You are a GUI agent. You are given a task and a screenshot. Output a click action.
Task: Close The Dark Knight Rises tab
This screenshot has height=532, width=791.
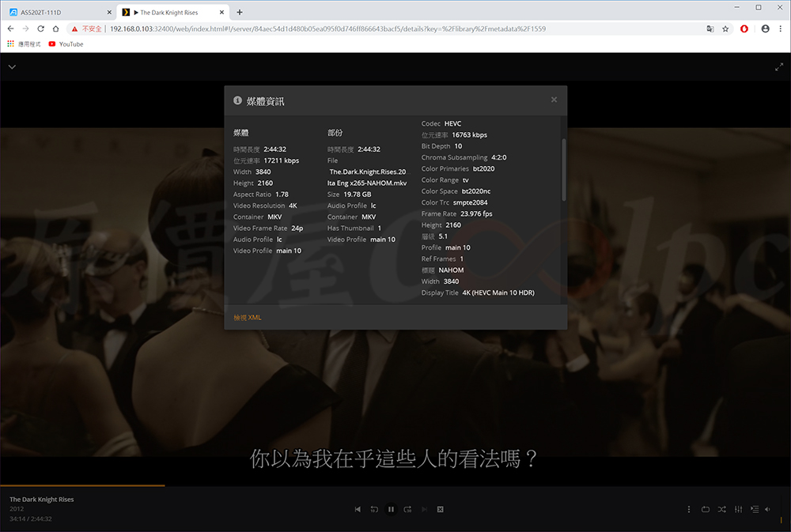click(221, 12)
